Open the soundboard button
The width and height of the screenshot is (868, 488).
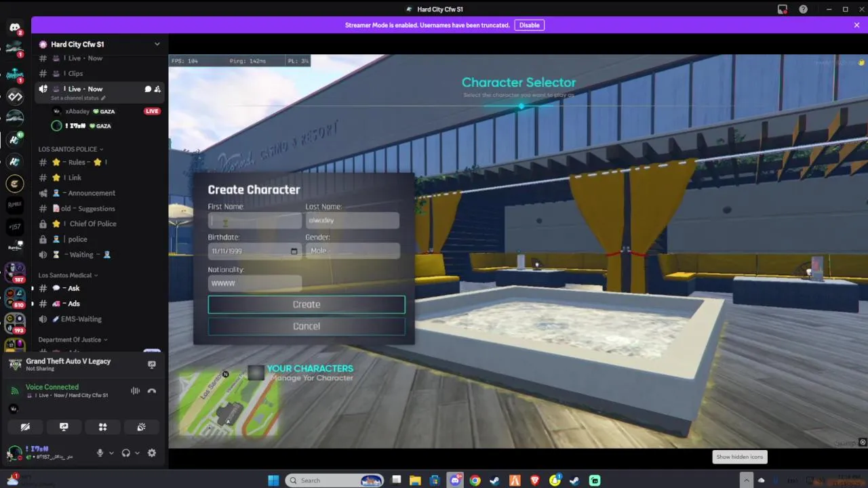141,427
